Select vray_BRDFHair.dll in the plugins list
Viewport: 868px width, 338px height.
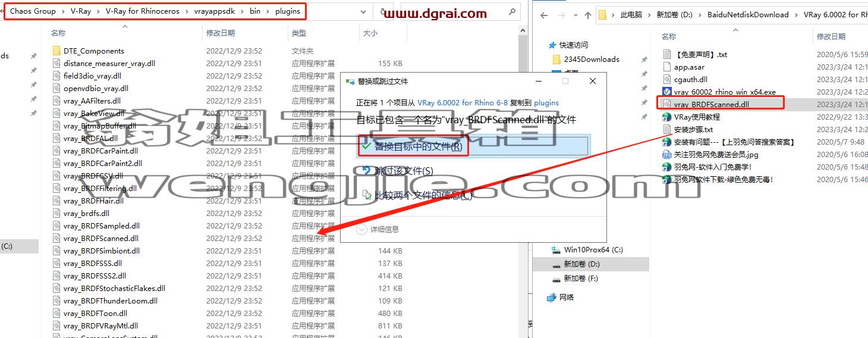93,201
